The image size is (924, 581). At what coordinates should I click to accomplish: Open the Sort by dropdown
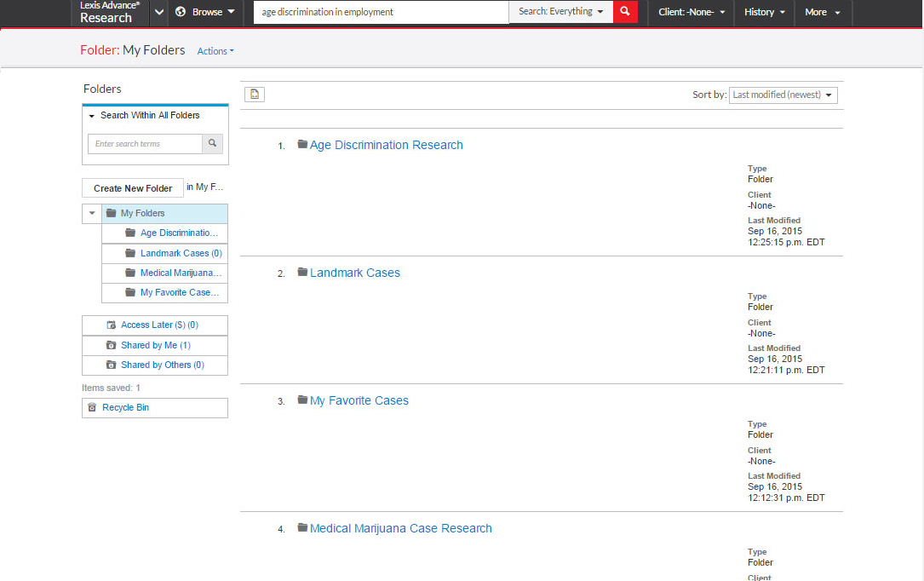[x=783, y=95]
